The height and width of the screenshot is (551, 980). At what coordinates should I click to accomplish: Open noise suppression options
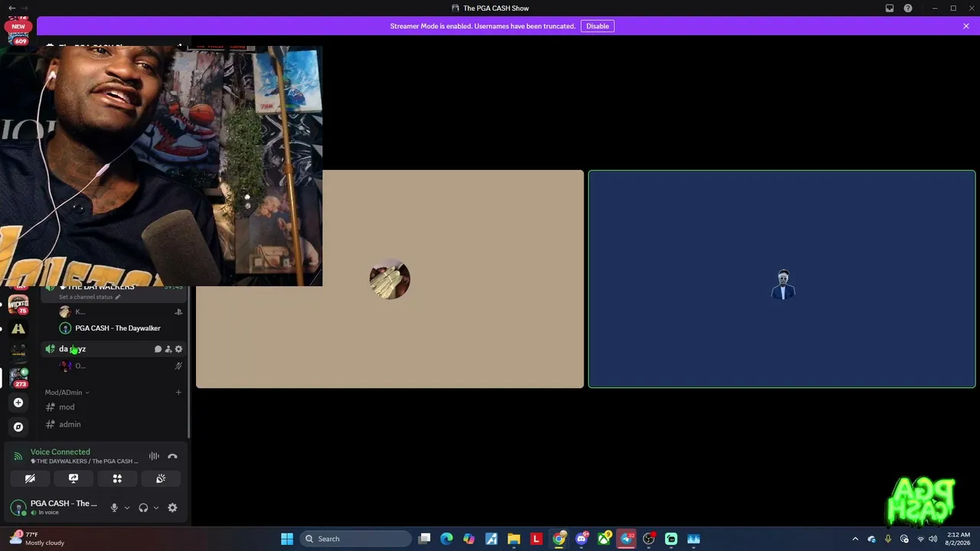click(154, 456)
